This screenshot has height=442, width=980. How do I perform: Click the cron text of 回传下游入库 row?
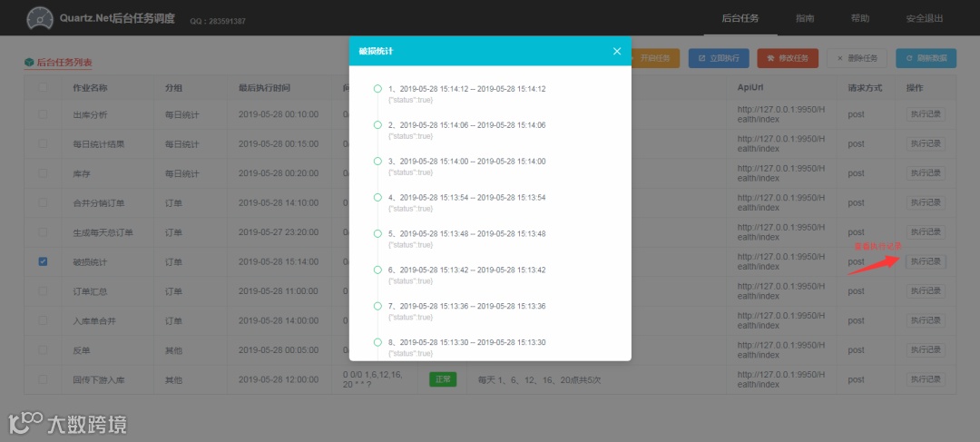[373, 379]
